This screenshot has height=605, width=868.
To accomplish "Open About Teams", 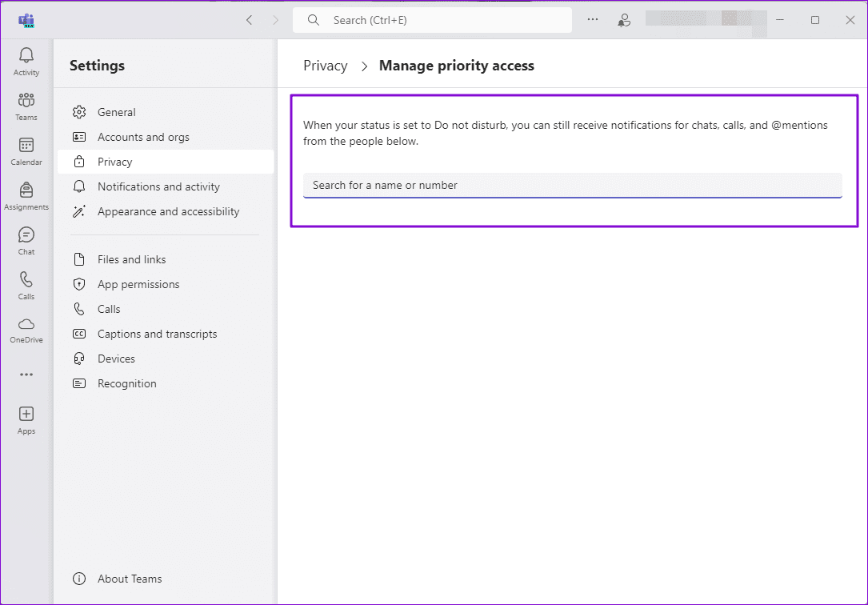I will [x=129, y=579].
